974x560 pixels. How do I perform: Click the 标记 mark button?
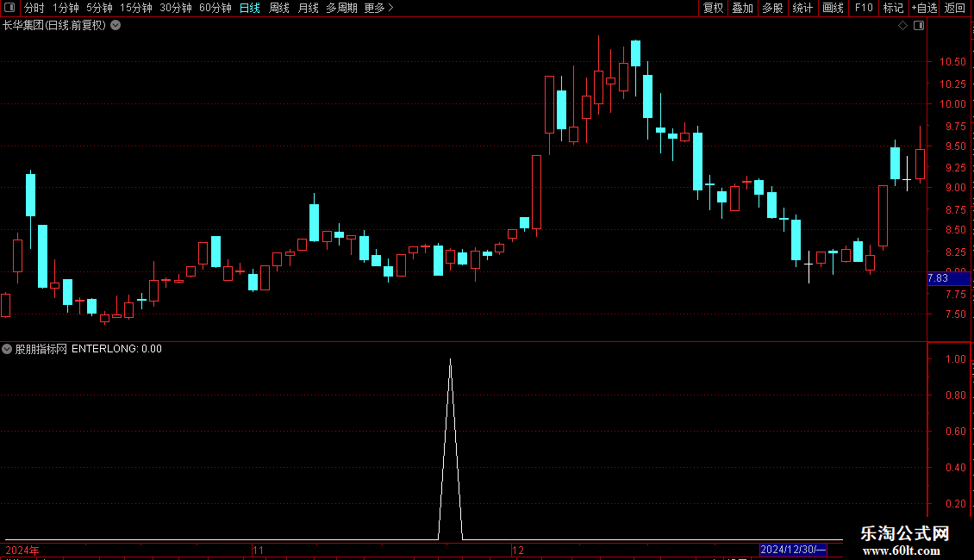click(893, 8)
